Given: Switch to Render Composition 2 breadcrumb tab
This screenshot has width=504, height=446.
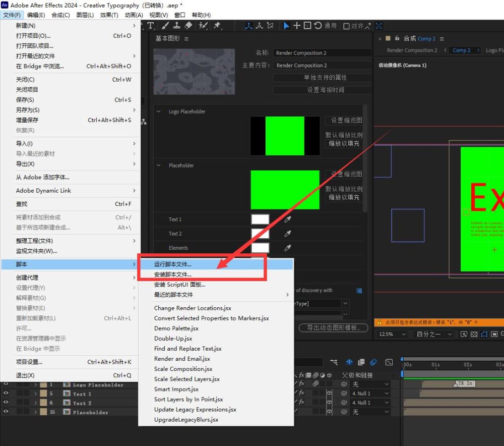Looking at the screenshot, I should pyautogui.click(x=412, y=50).
